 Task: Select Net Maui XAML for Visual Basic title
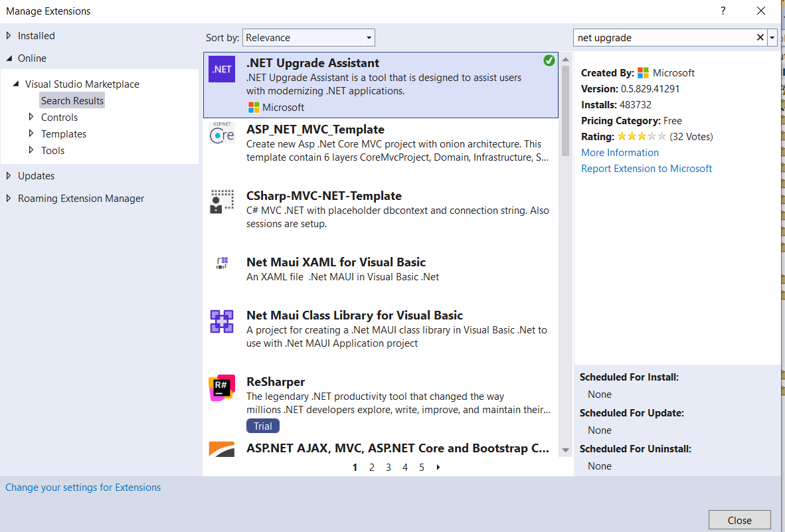tap(336, 262)
